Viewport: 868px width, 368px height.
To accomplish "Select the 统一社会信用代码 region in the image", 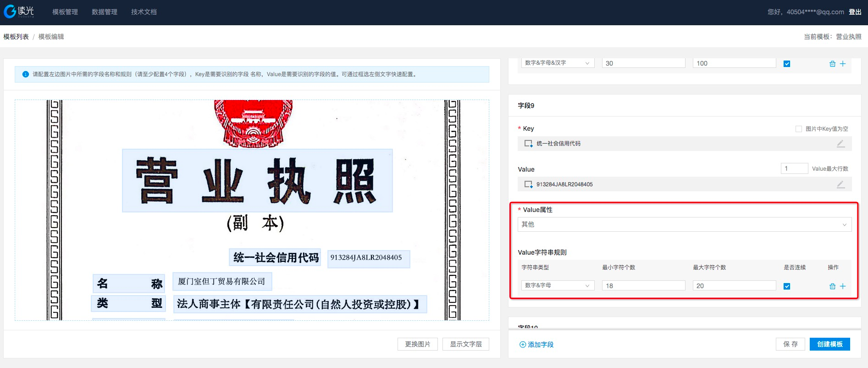I will tap(276, 257).
